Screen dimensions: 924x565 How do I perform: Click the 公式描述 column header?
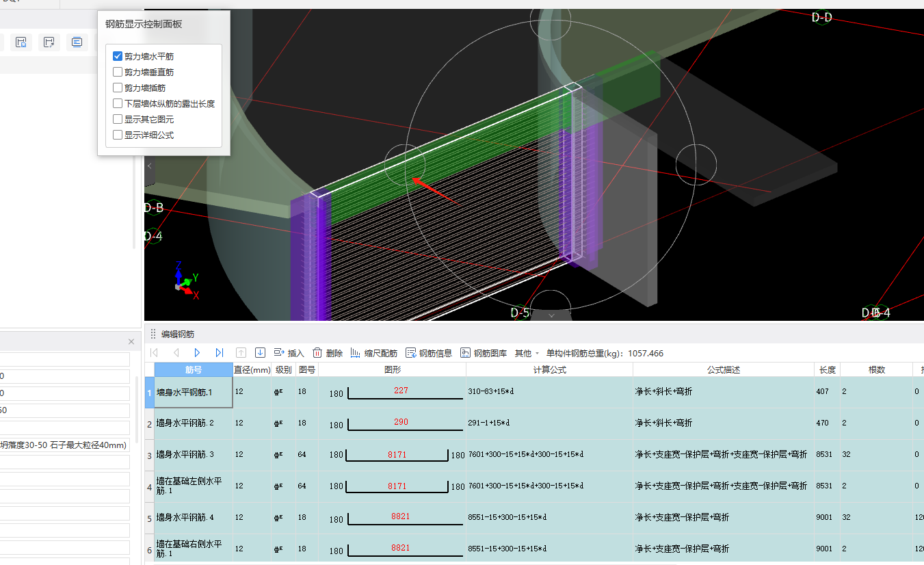724,369
